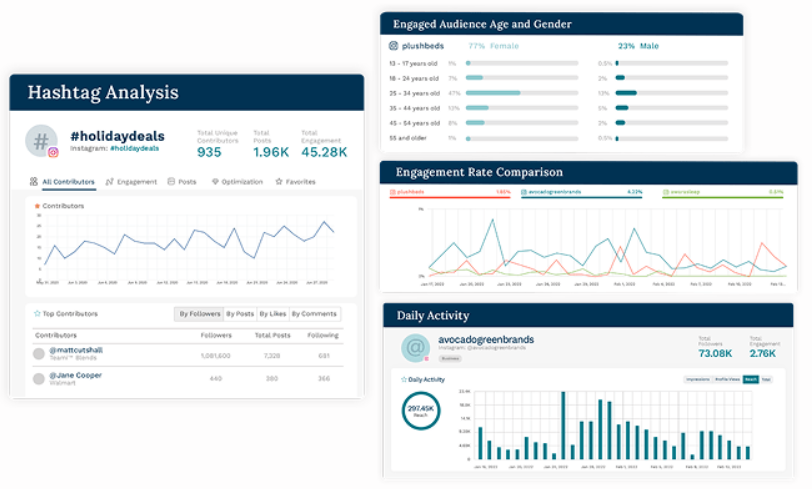
Task: Click the Instagram badge on hashtag avatar
Action: (x=53, y=152)
